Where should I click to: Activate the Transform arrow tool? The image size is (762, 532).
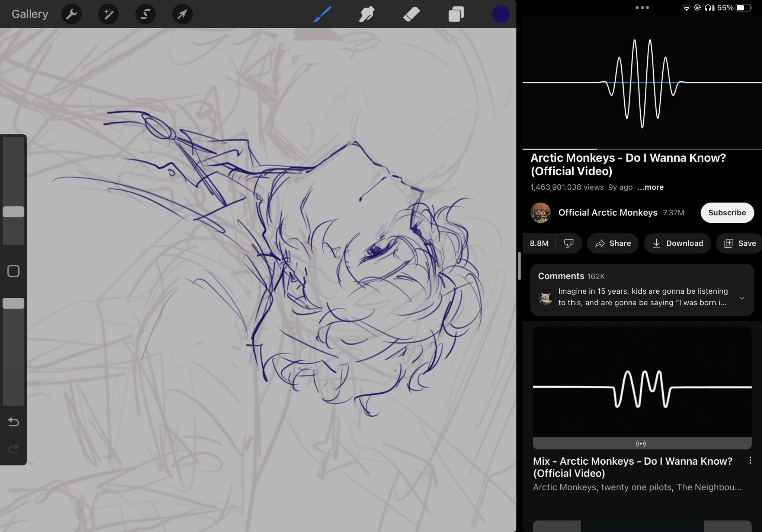(x=182, y=14)
